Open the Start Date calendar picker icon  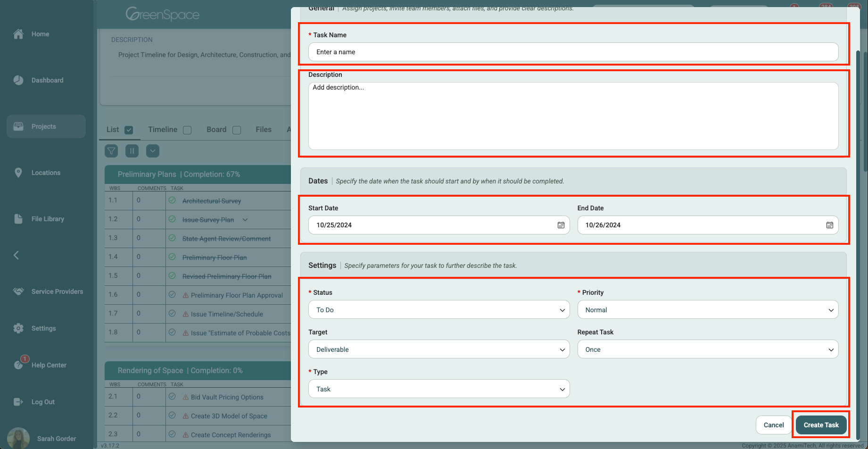click(561, 225)
